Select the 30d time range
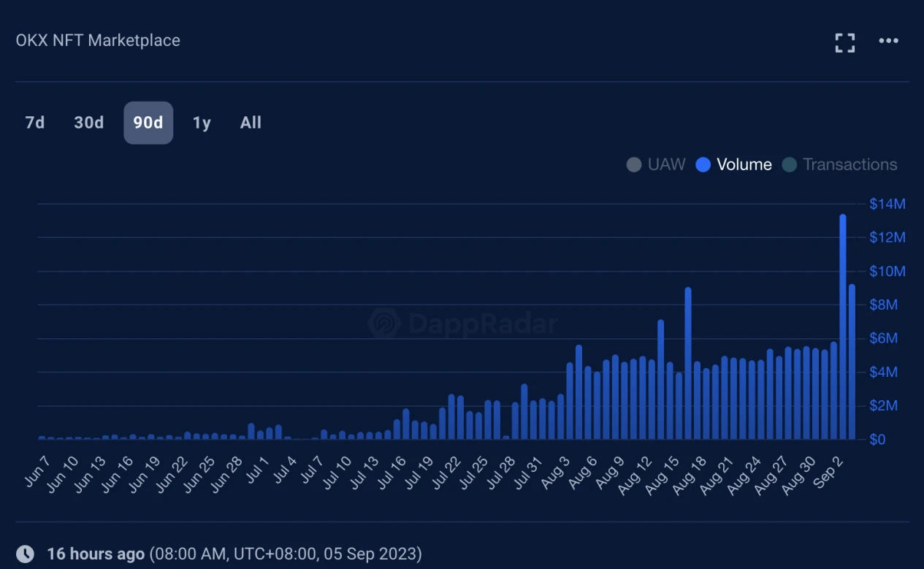 click(x=89, y=123)
